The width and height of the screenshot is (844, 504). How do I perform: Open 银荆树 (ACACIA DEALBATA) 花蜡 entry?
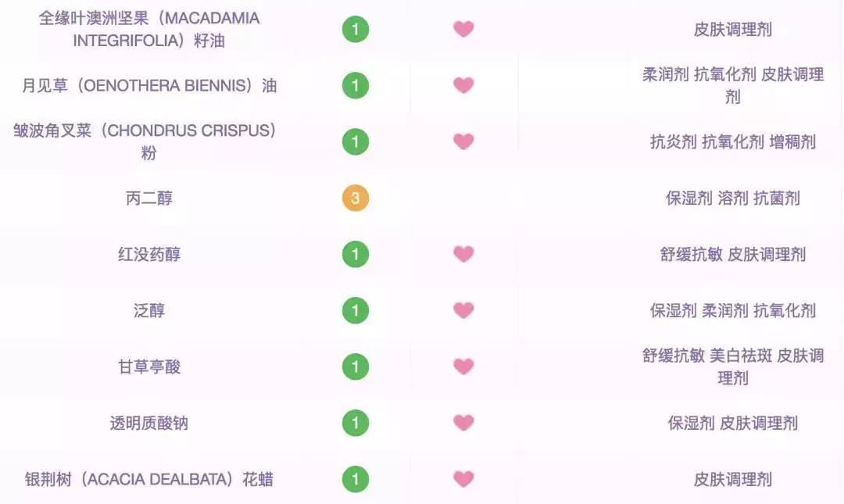pos(148,480)
